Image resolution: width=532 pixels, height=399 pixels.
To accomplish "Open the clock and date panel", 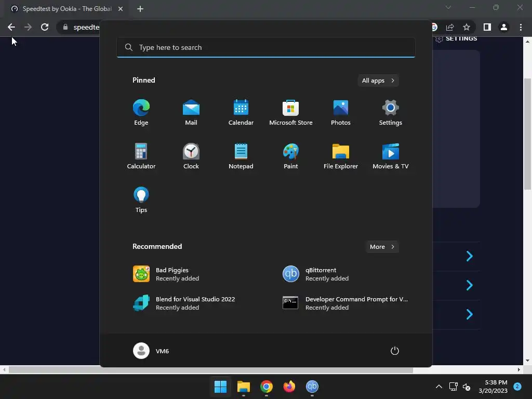I will click(493, 387).
